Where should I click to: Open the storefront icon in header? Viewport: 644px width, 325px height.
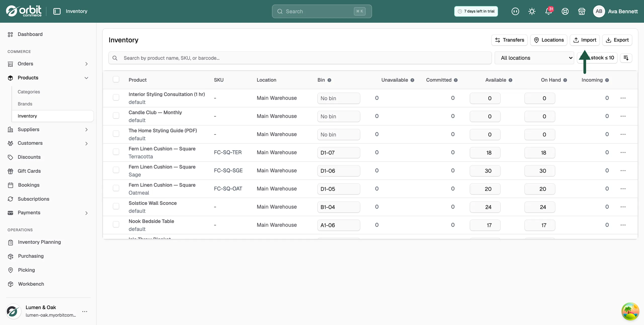tap(582, 11)
